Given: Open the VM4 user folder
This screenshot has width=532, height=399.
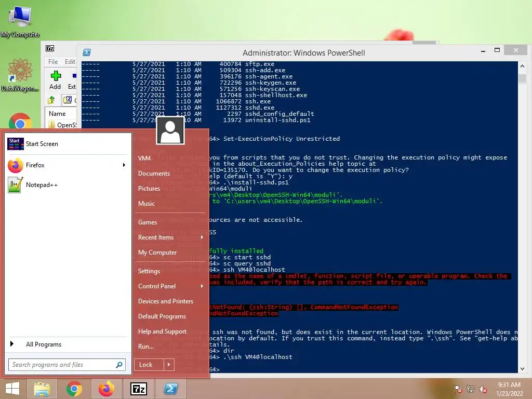Looking at the screenshot, I should point(144,158).
